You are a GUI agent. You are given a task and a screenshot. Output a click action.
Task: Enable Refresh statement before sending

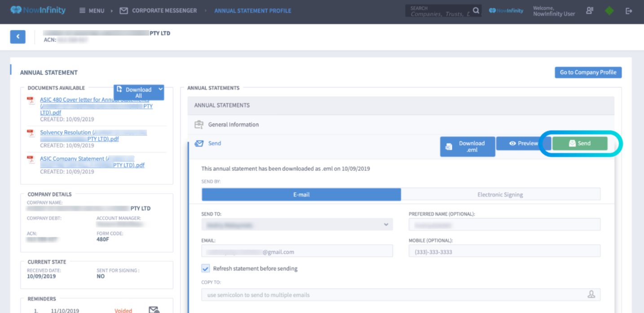(x=205, y=268)
